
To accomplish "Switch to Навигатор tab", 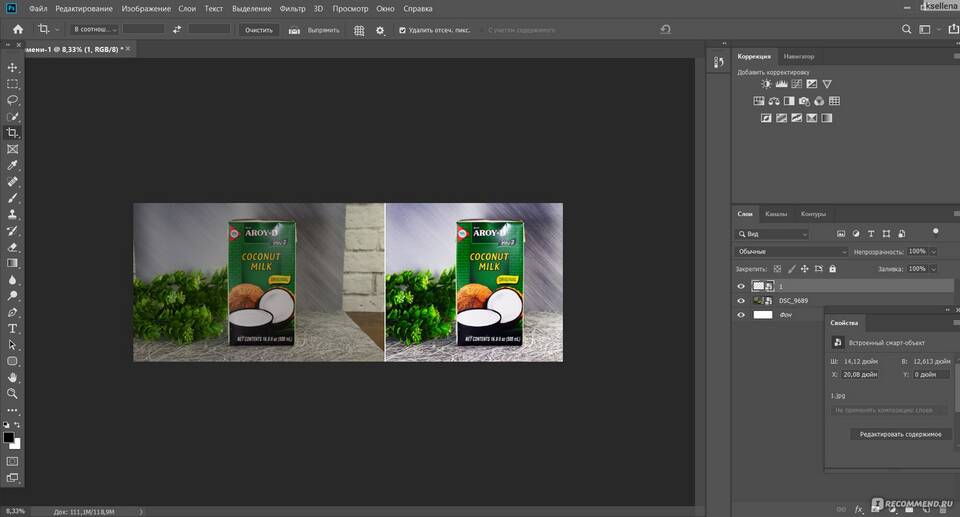I will (799, 56).
